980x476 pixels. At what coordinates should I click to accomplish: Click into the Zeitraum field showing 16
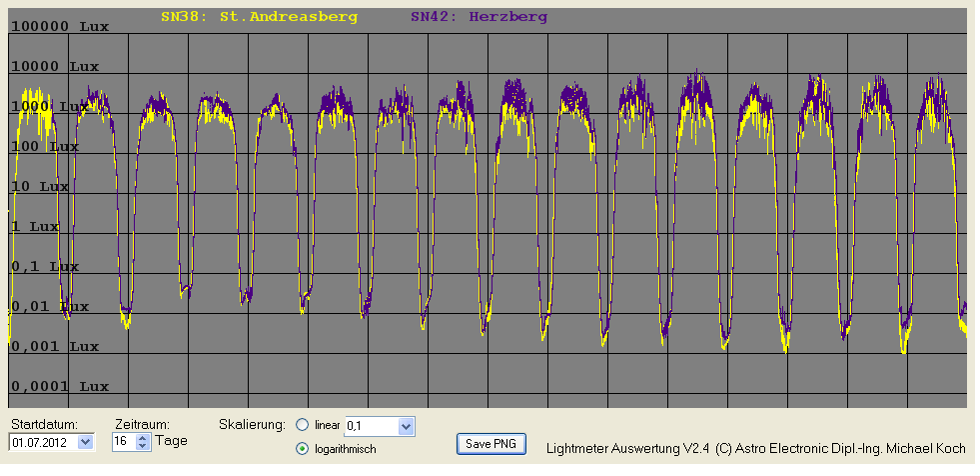pyautogui.click(x=123, y=441)
